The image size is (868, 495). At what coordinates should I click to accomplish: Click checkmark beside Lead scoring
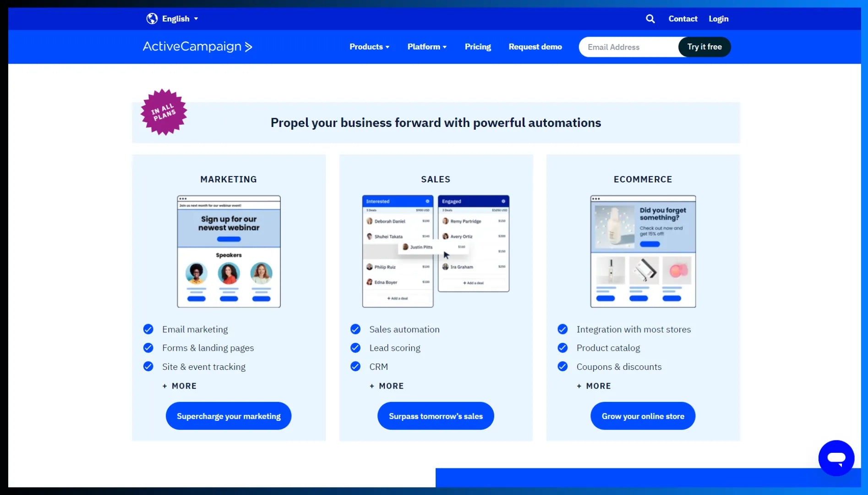(355, 348)
